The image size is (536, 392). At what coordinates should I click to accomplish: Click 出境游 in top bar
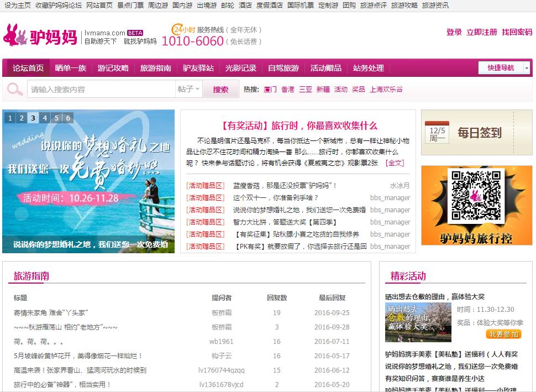coord(207,5)
